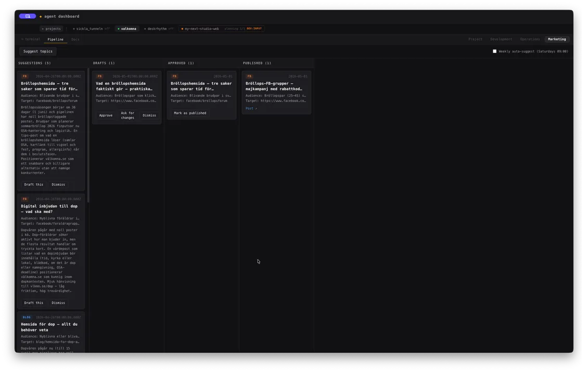Click the 2026-05-01 date on published card
The height and width of the screenshot is (372, 588).
(298, 76)
